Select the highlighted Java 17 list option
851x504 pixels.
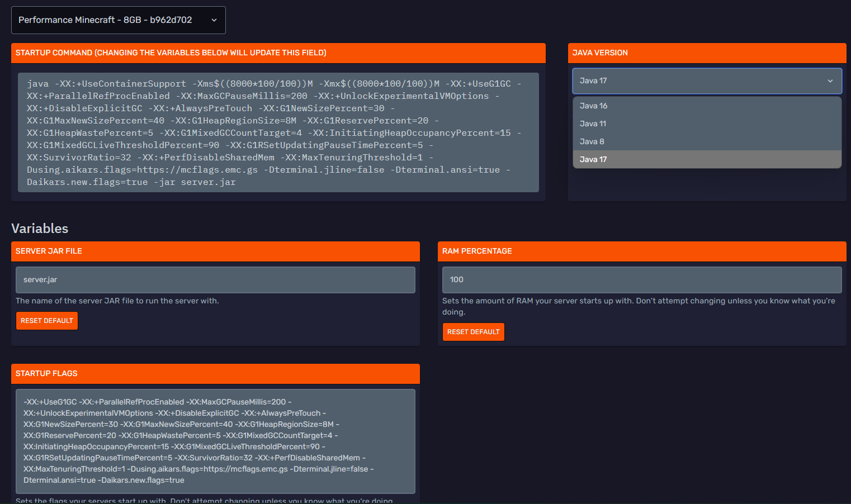tap(594, 159)
